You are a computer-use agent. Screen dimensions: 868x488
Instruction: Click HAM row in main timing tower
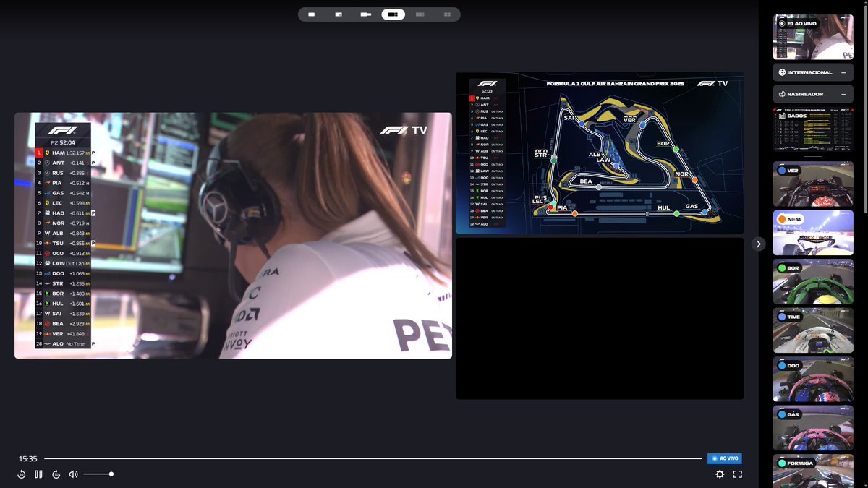pyautogui.click(x=64, y=153)
